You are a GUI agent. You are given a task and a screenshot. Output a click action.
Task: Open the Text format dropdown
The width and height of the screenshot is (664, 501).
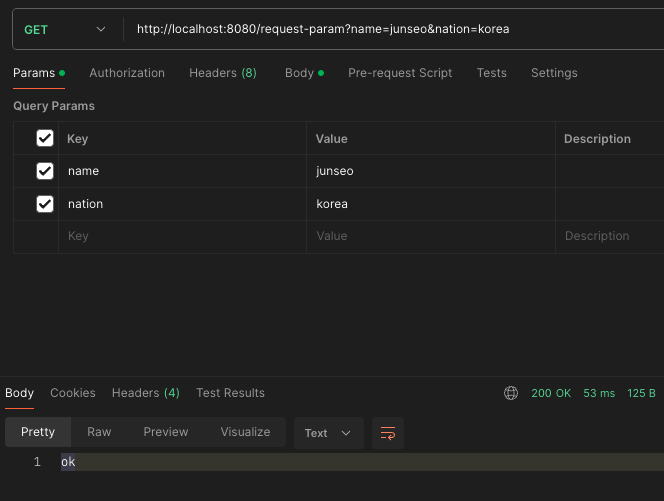(x=329, y=433)
